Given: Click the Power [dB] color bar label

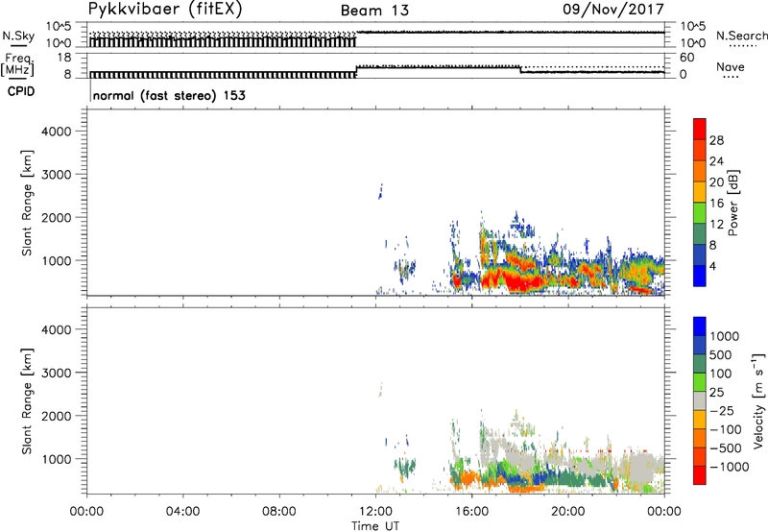Looking at the screenshot, I should 732,203.
